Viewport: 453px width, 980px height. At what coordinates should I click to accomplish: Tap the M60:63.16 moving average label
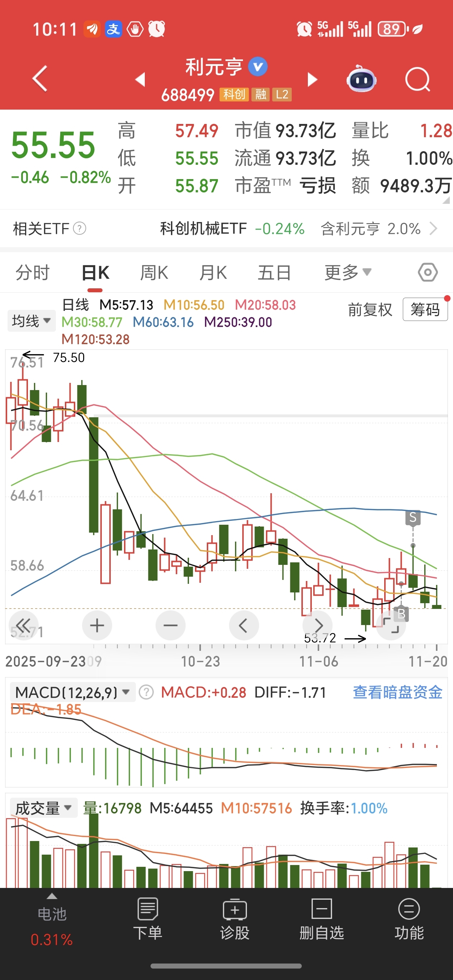[163, 322]
